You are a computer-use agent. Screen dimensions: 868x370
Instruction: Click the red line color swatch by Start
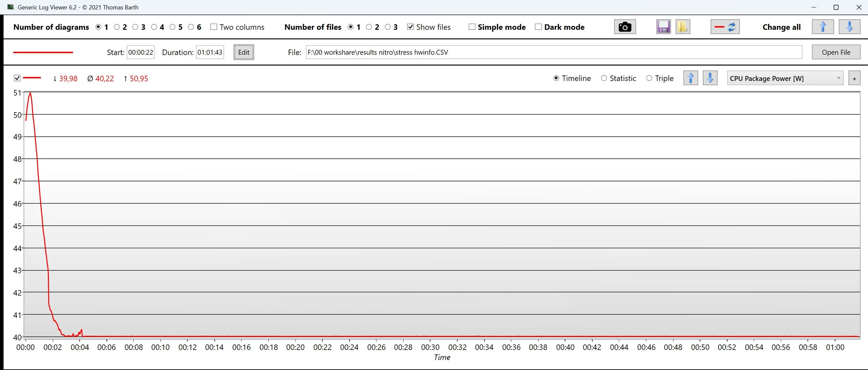pos(43,52)
